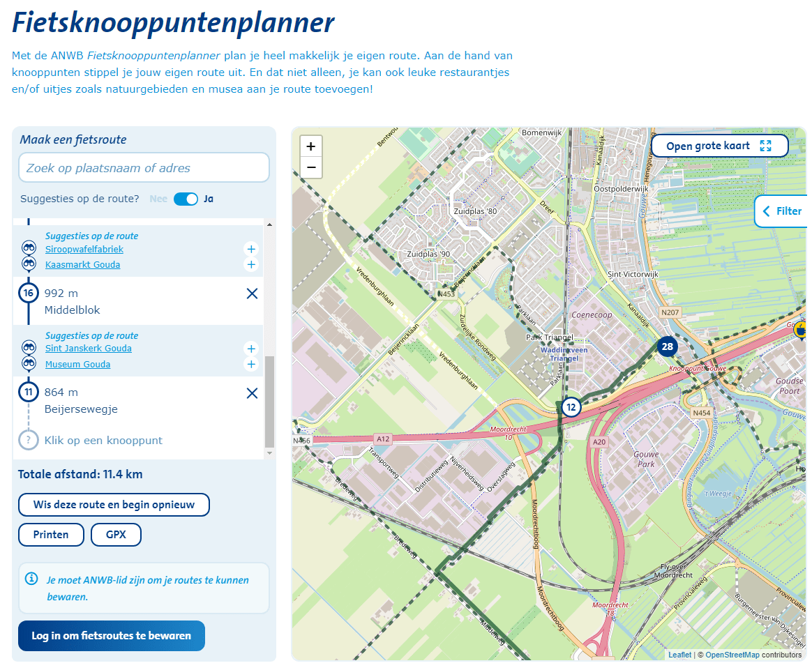Screen dimensions: 812x670
Task: Remove knooppunt 11 Beijersewegje from route
Action: [252, 393]
